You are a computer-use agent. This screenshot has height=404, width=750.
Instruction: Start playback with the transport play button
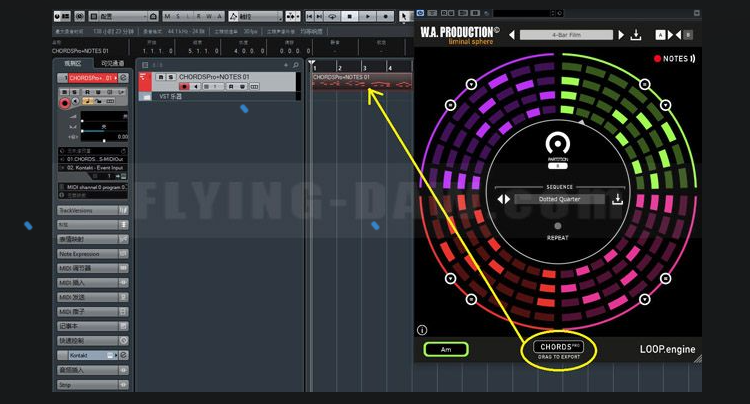tap(367, 16)
